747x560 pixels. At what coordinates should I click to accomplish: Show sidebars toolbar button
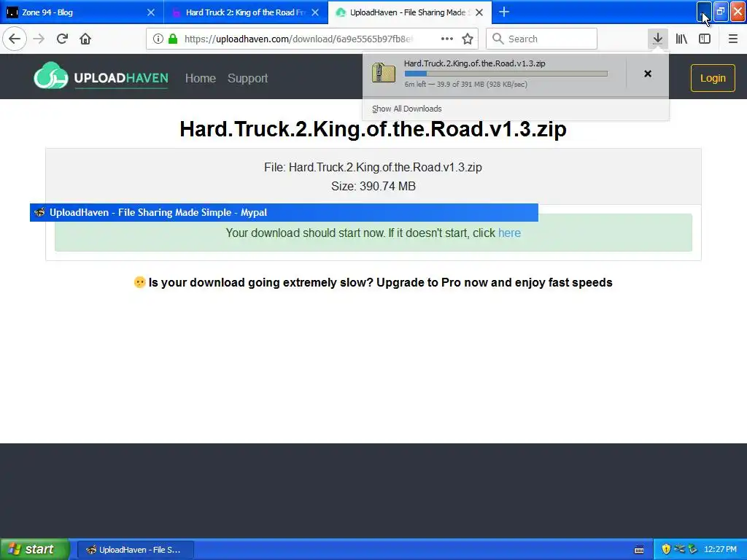(x=705, y=39)
